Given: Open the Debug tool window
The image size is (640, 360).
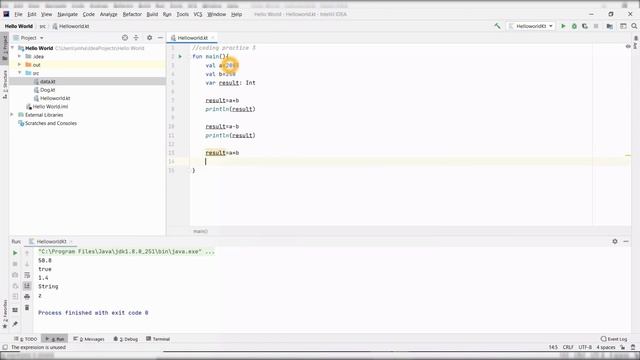Looking at the screenshot, I should 126,339.
